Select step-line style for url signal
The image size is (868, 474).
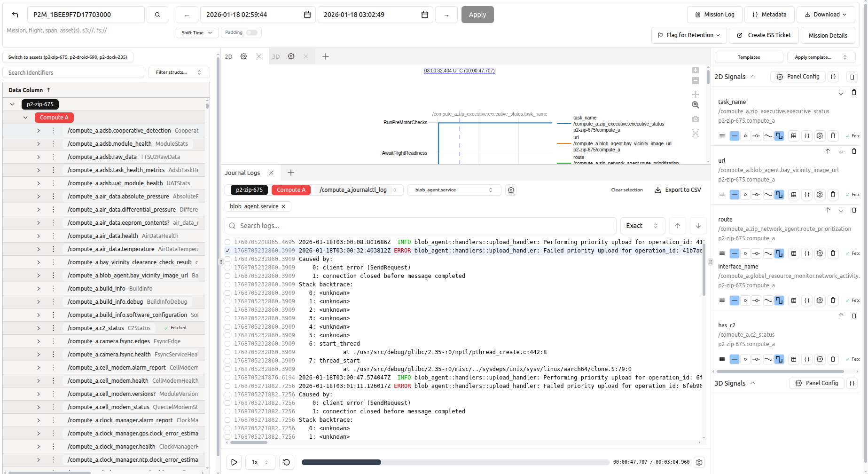click(x=779, y=195)
